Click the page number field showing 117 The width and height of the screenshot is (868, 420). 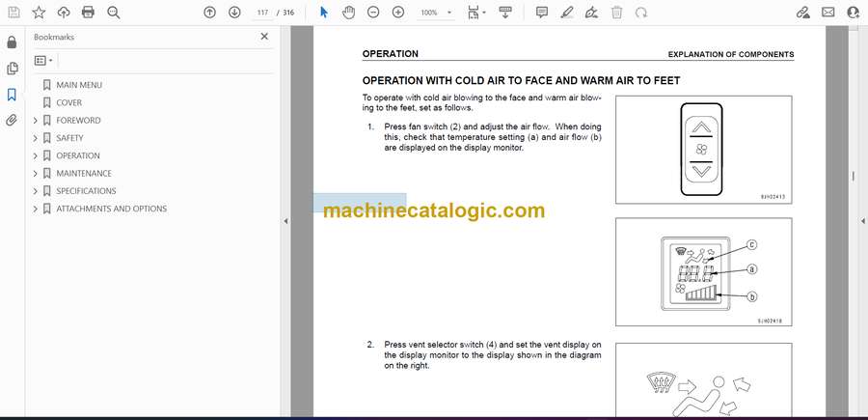(262, 13)
